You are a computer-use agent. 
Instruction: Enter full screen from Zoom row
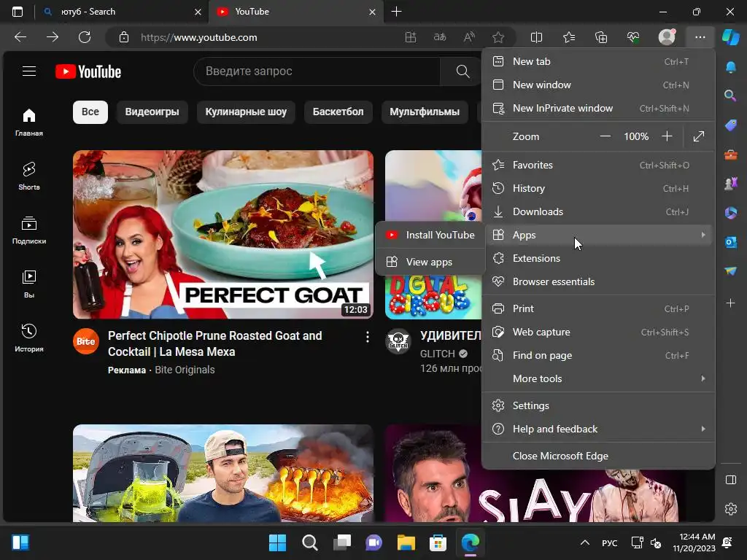(698, 136)
